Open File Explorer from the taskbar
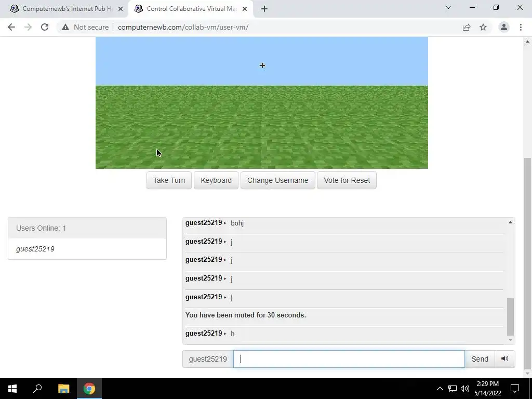This screenshot has width=532, height=399. click(63, 389)
